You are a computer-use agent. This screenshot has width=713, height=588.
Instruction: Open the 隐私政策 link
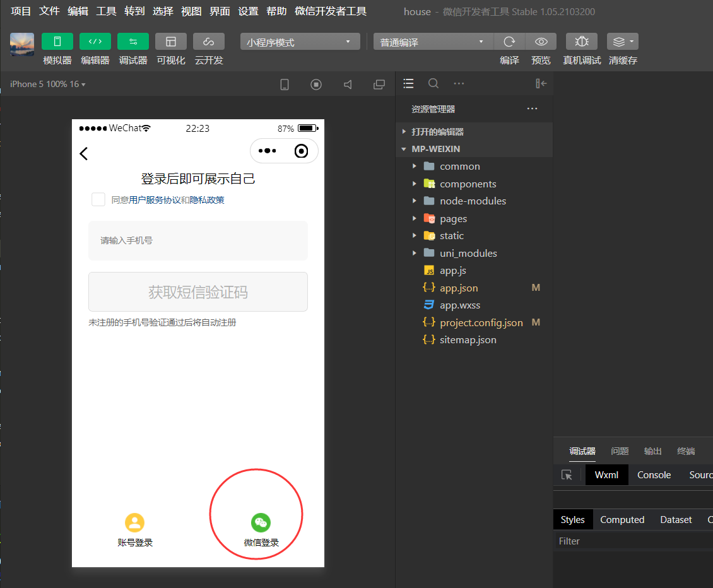[207, 200]
